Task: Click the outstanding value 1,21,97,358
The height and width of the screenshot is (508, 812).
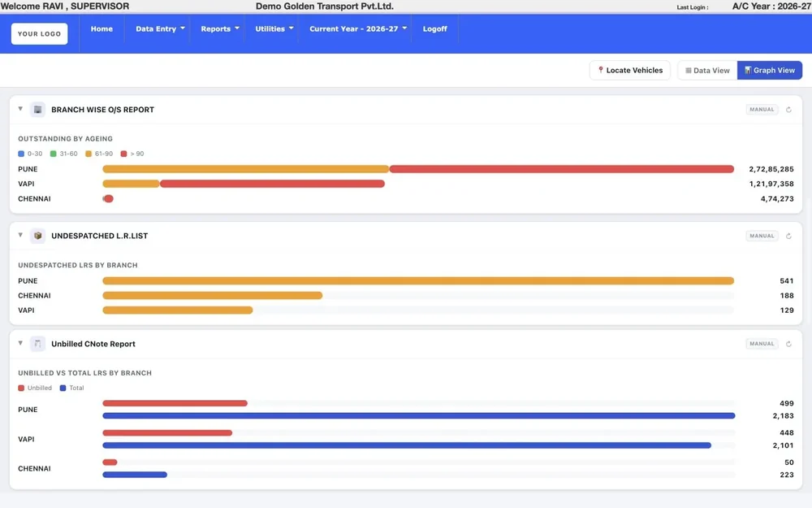Action: [771, 184]
